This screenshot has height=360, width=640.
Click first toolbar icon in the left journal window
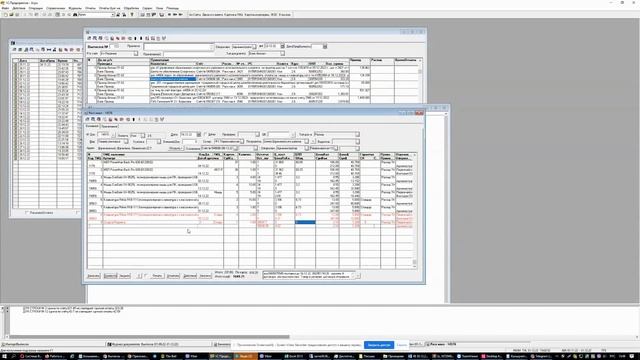15,50
